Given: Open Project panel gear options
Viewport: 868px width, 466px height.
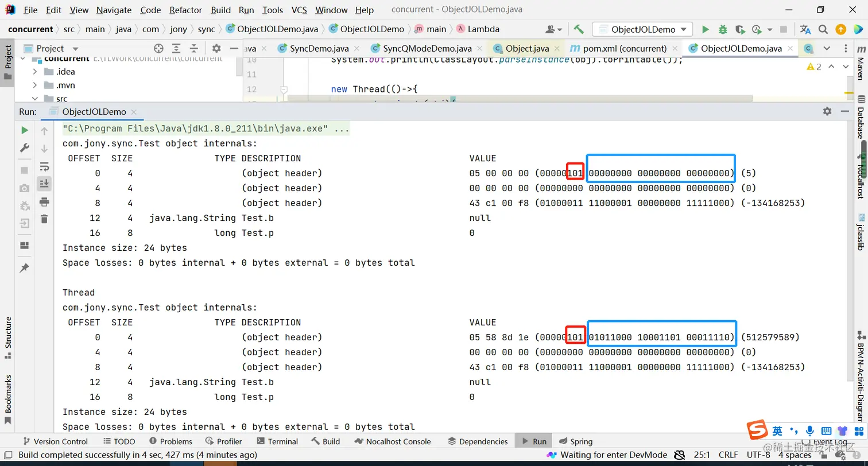Looking at the screenshot, I should (x=216, y=49).
